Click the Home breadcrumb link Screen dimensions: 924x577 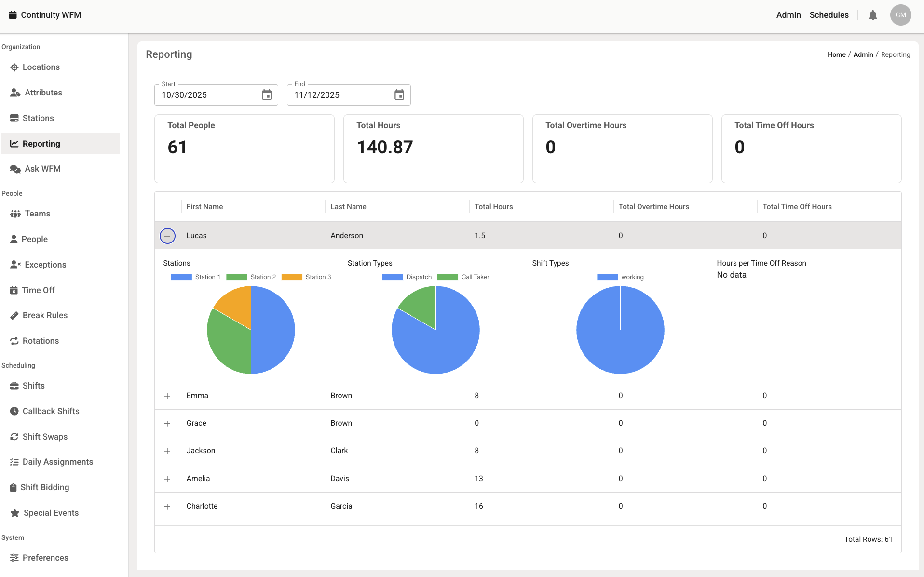tap(836, 54)
